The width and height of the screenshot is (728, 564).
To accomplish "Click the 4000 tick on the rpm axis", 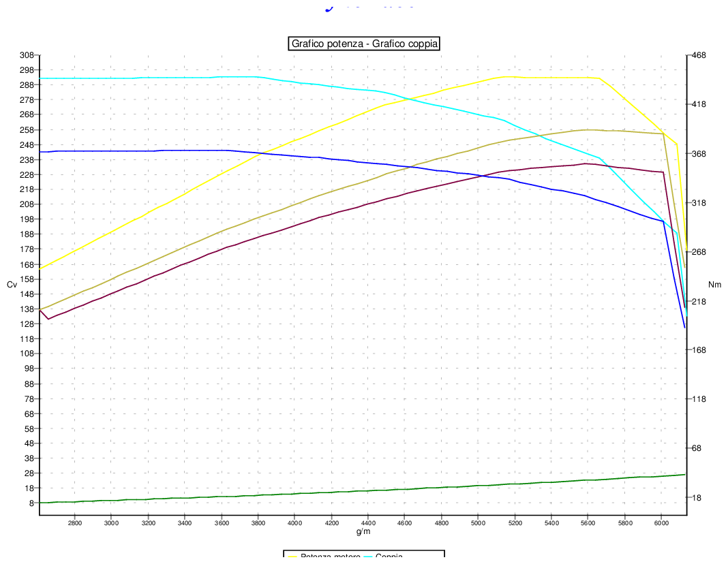I will pos(295,523).
